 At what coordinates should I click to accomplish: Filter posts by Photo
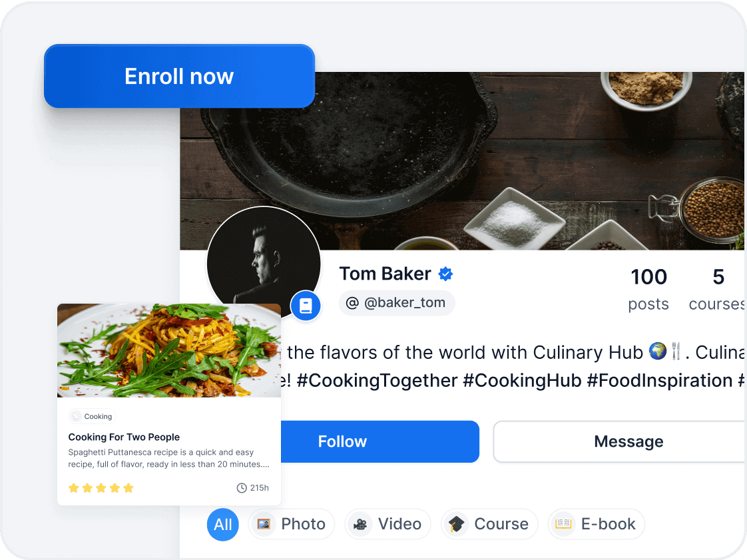[292, 524]
